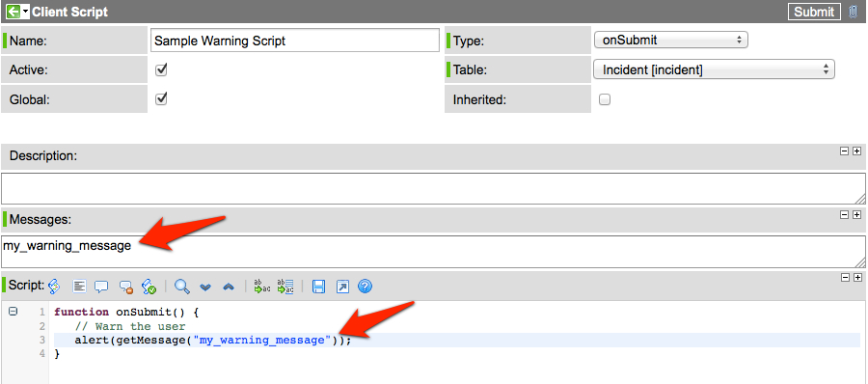Click the Replace icon

(x=262, y=286)
